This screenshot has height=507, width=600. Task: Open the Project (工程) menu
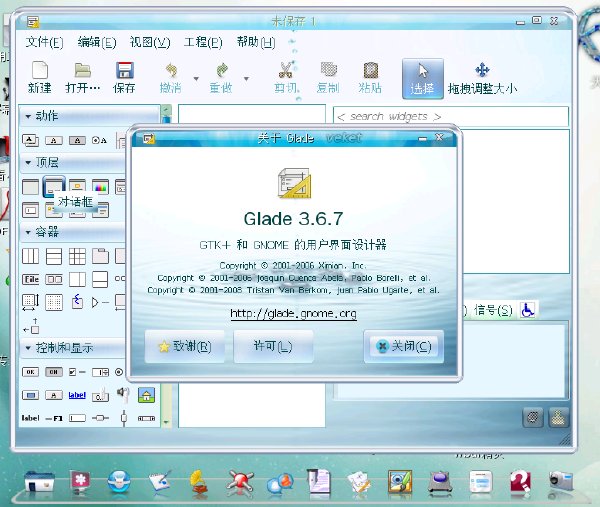(203, 42)
